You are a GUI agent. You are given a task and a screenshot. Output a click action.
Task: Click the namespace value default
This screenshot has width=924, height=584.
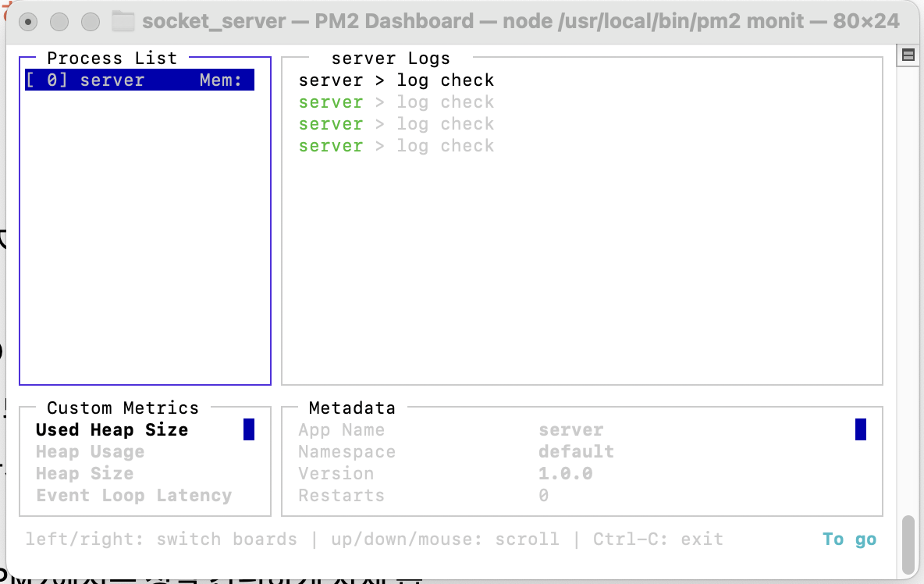click(576, 451)
